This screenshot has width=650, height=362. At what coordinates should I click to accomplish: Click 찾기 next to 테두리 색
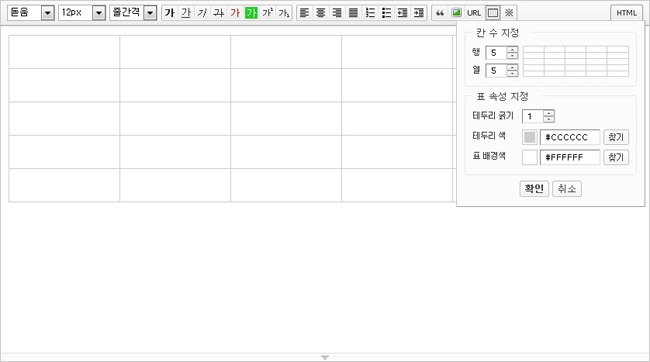pyautogui.click(x=616, y=137)
